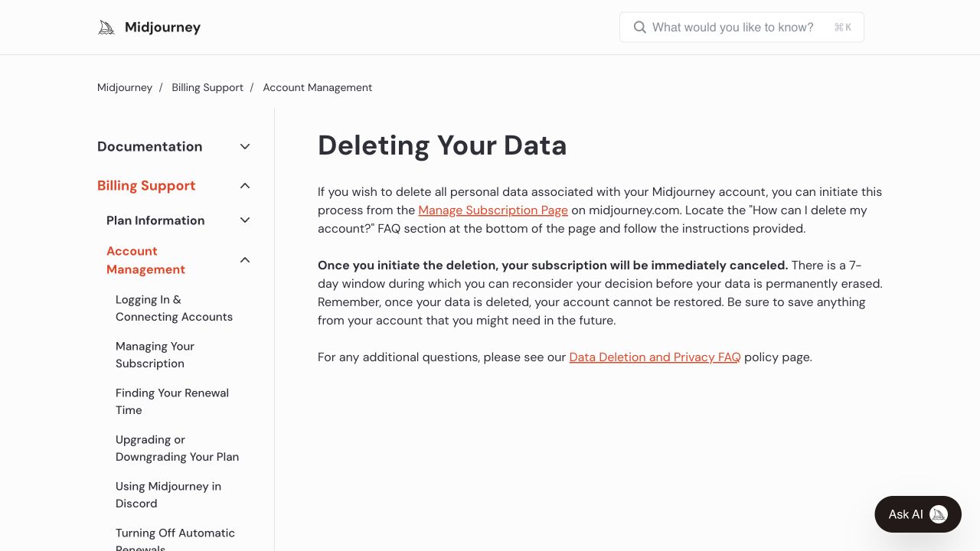Click the Manage Subscription Page link

tap(493, 210)
